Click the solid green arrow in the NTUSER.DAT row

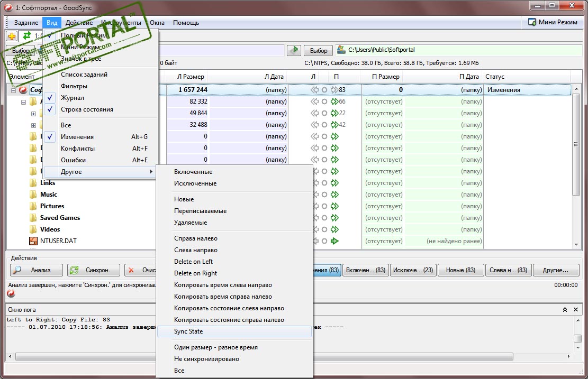334,241
